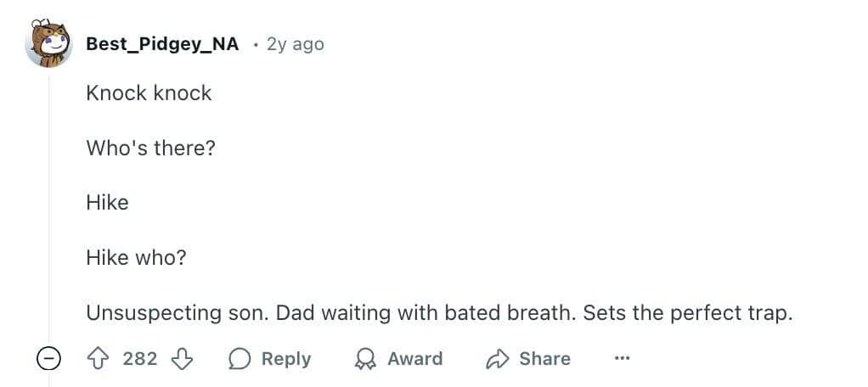Click the "Unsuspecting son" punchline text
Screen dimensions: 868x387
tap(438, 312)
